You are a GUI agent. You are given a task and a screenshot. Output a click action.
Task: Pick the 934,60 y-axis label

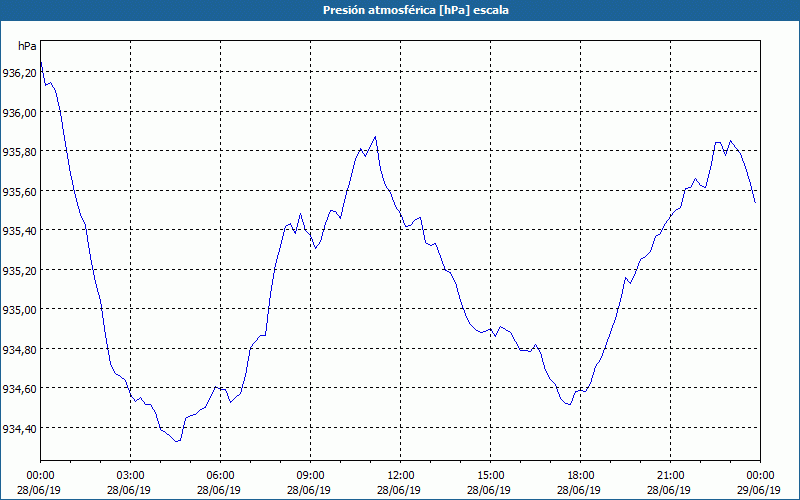(19, 389)
